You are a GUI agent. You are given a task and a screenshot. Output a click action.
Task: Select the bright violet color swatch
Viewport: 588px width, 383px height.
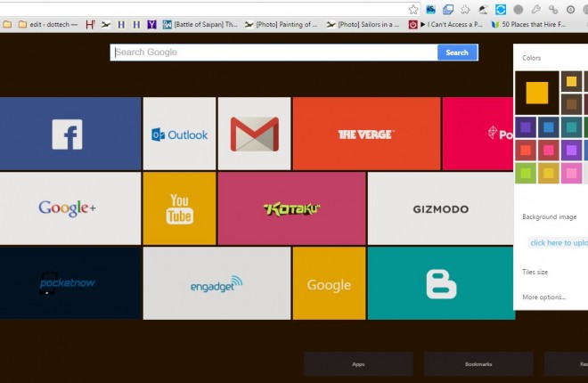pos(571,150)
